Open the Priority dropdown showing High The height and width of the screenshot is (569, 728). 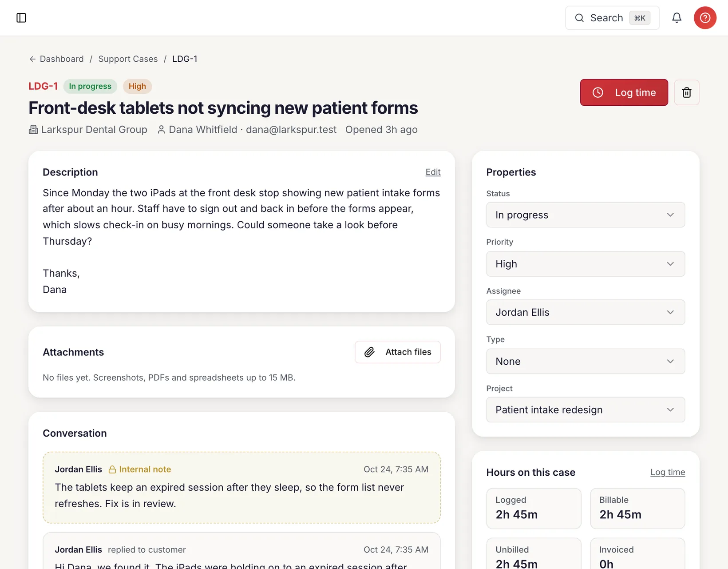click(586, 264)
